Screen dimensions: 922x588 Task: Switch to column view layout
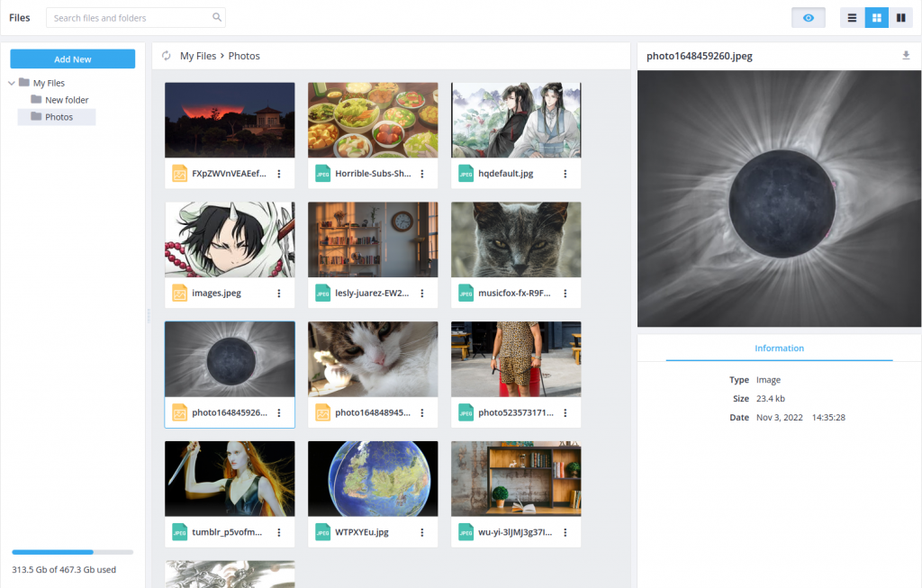pos(901,17)
